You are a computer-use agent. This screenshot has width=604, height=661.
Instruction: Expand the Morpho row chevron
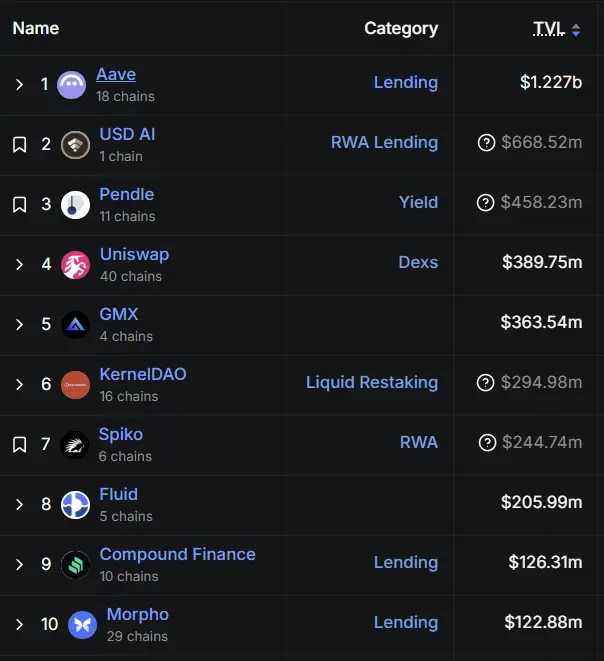tap(19, 625)
